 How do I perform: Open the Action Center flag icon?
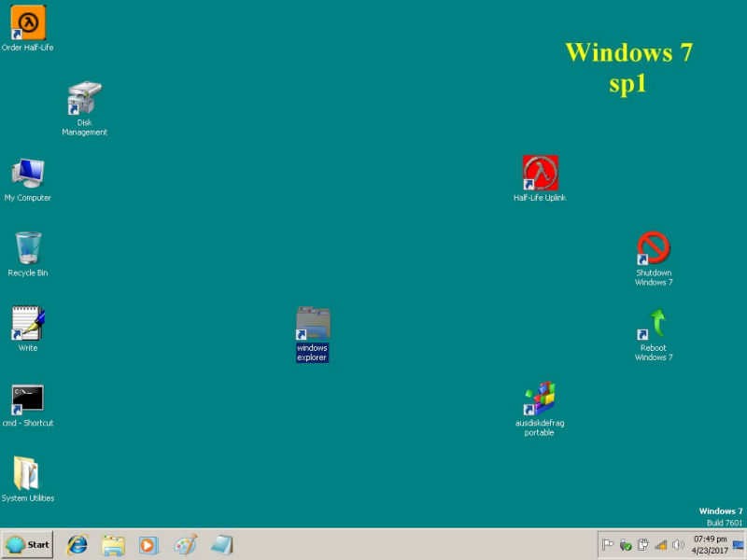[608, 544]
